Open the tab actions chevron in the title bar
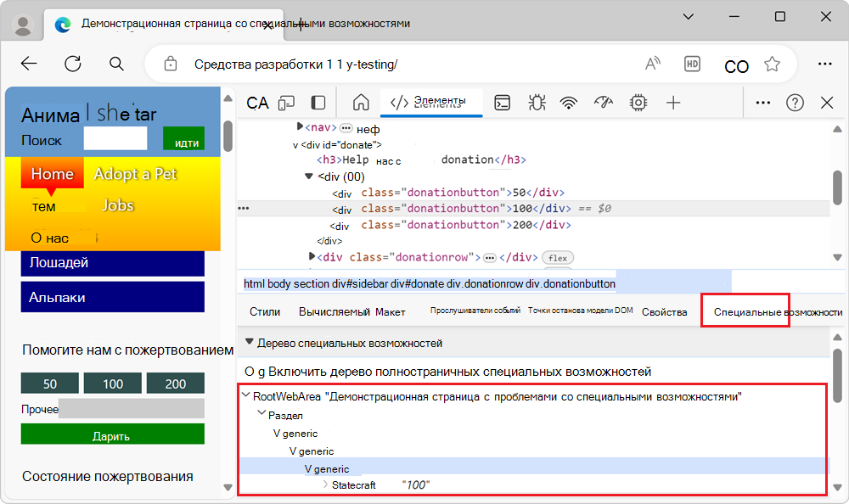 coord(689,17)
